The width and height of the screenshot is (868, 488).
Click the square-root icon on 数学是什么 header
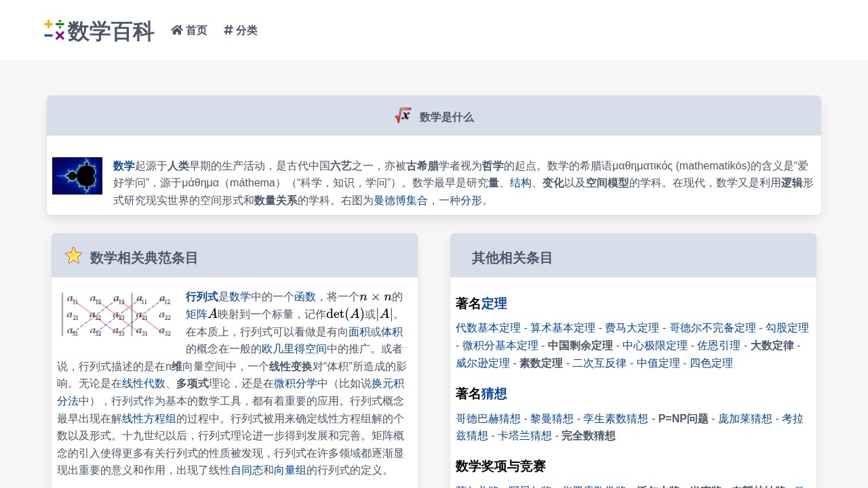pos(402,115)
